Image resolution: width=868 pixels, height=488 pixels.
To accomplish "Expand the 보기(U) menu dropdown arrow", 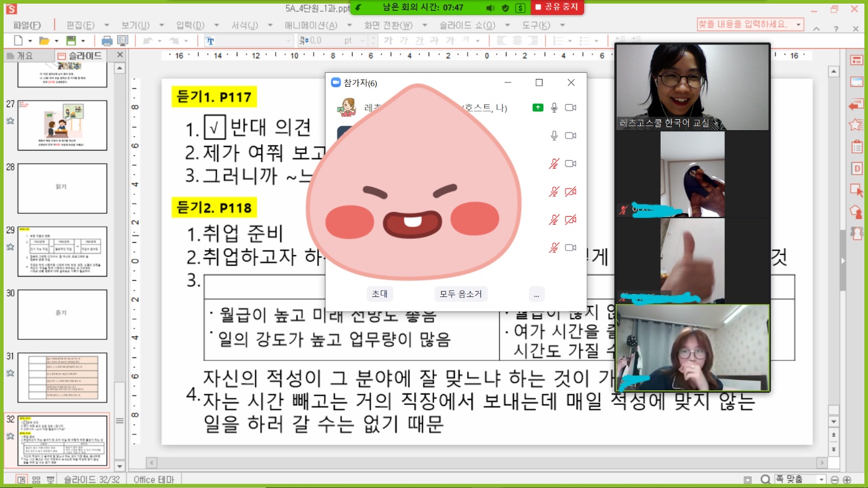I will click(x=162, y=25).
